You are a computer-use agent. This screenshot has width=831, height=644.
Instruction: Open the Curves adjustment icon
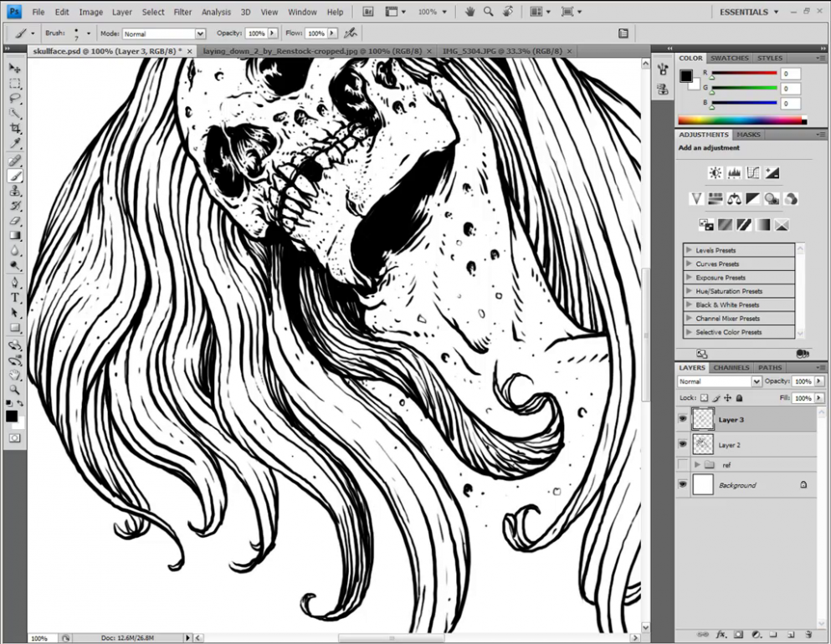pyautogui.click(x=752, y=172)
